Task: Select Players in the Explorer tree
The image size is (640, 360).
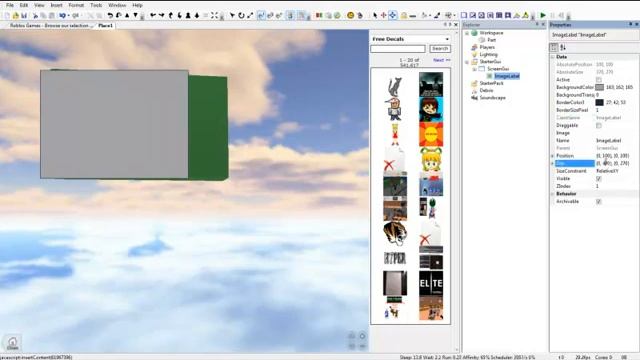Action: coord(487,47)
